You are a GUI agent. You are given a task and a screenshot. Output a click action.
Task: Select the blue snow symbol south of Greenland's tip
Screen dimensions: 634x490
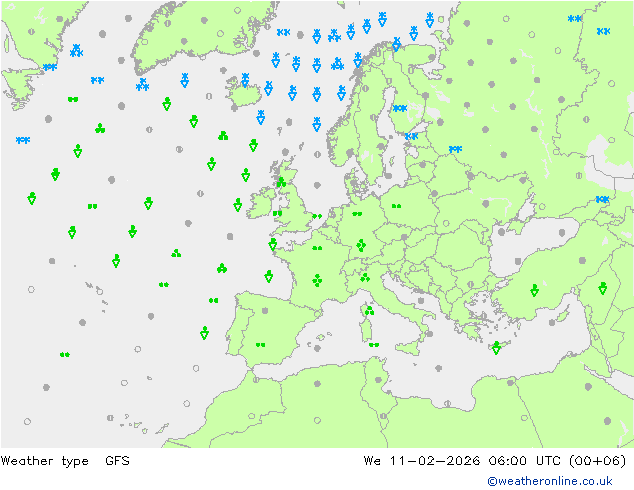click(142, 84)
